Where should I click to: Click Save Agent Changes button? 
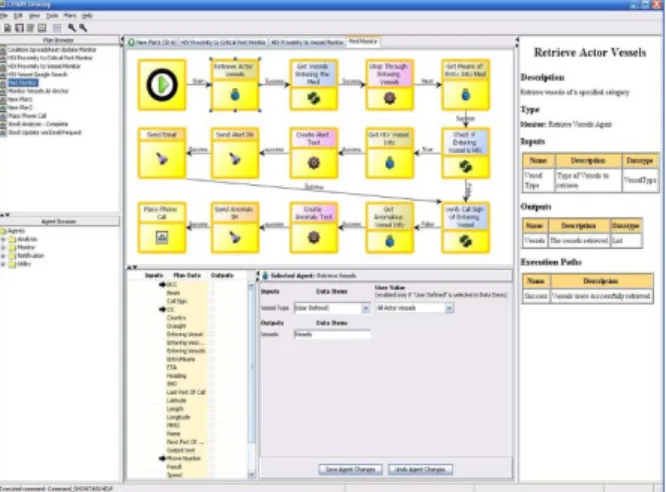(x=350, y=469)
